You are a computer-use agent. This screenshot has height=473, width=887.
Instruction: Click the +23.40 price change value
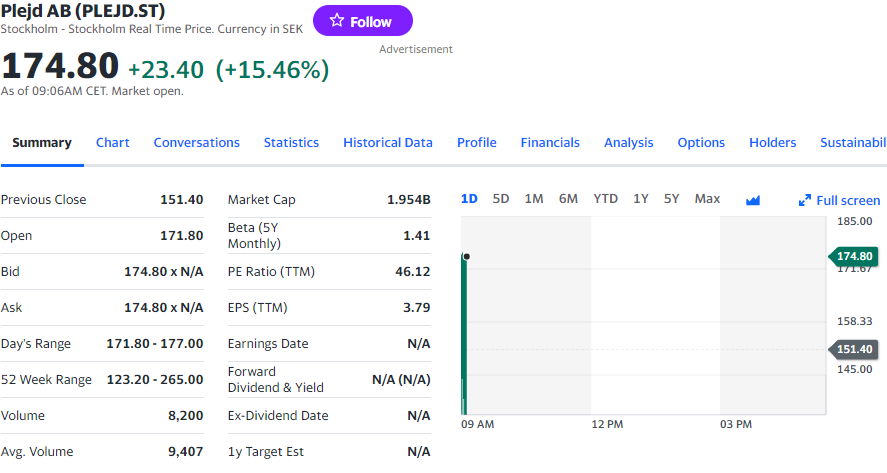click(x=166, y=70)
